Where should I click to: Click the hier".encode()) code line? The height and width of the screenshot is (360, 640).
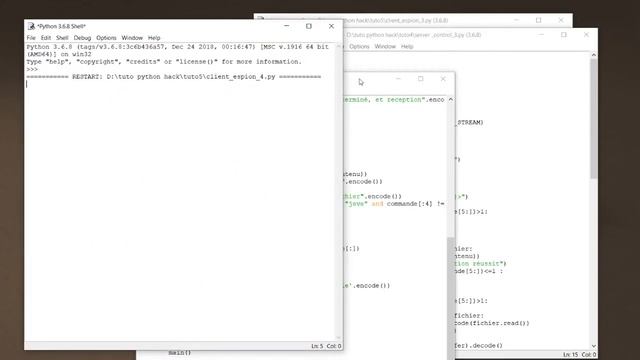373,196
